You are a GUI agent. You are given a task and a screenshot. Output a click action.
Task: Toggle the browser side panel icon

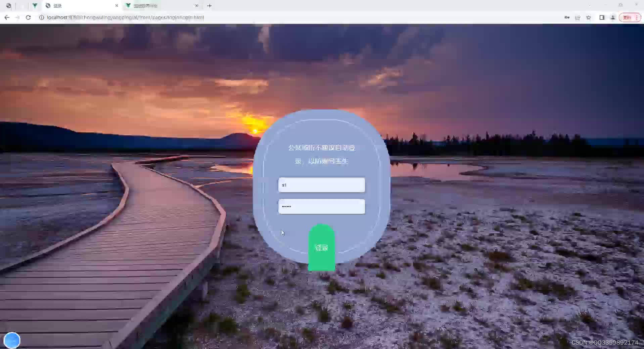coord(602,17)
